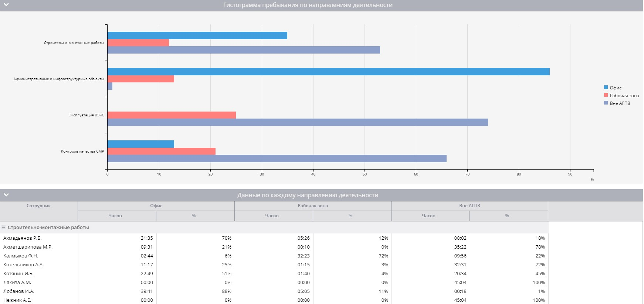Select the Ахмадьянов Р.Б. employee row
The image size is (644, 304).
23,238
